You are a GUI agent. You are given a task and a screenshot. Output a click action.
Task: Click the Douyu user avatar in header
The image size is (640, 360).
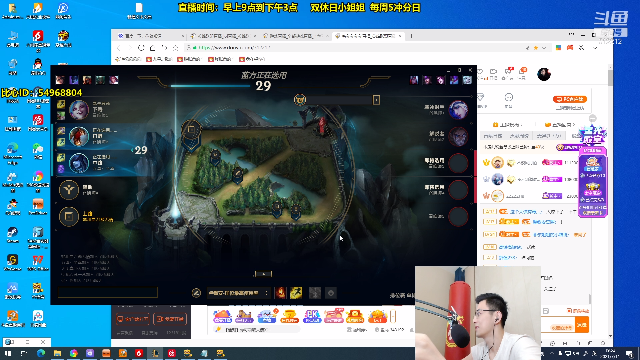(544, 74)
